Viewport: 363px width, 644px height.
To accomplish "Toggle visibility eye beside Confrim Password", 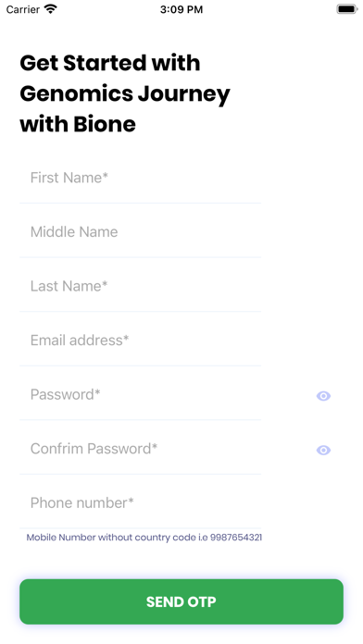I will tap(323, 450).
